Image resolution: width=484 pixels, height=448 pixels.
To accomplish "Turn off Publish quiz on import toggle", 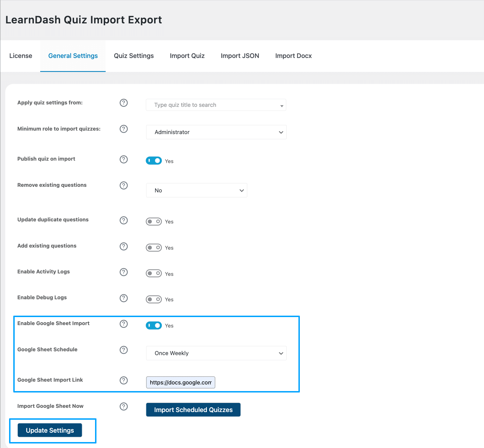I will click(154, 161).
